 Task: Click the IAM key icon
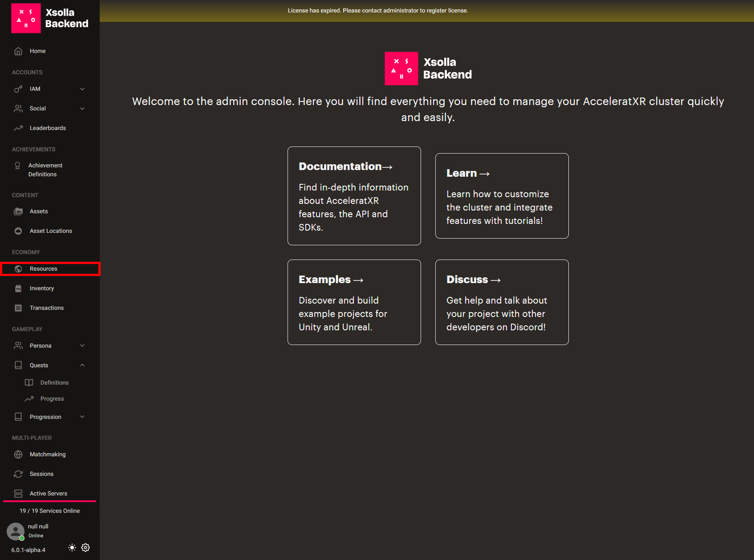click(18, 89)
